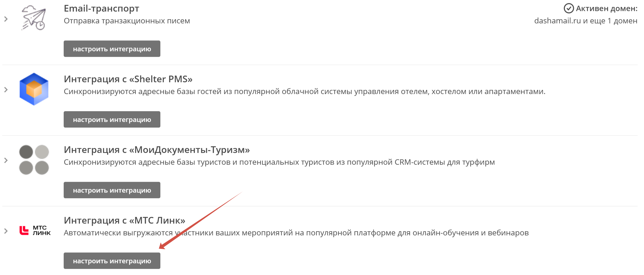This screenshot has height=275, width=644.
Task: Click the dashamail.ru domain text
Action: click(557, 20)
